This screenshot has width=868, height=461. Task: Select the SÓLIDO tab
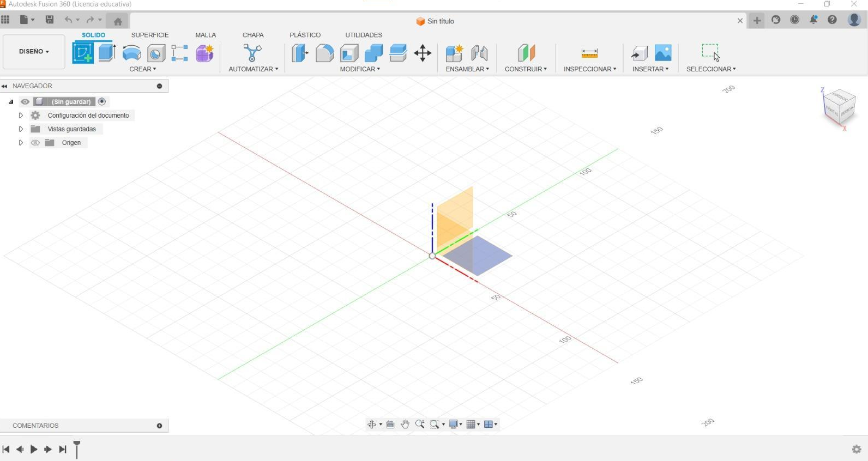93,35
